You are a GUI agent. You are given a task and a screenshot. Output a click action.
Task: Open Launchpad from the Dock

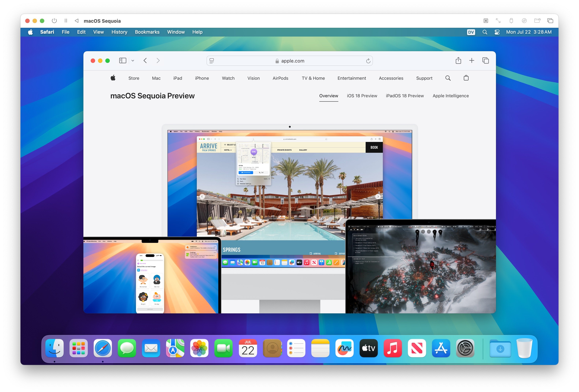[78, 348]
